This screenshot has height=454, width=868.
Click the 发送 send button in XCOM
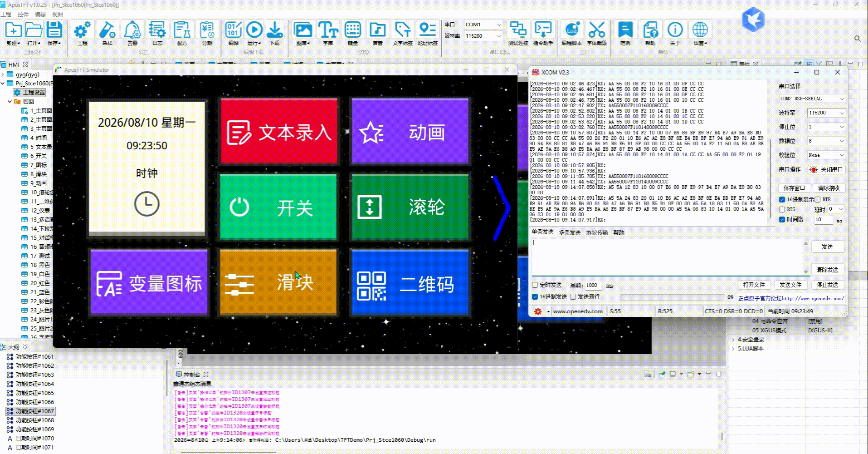pos(828,247)
